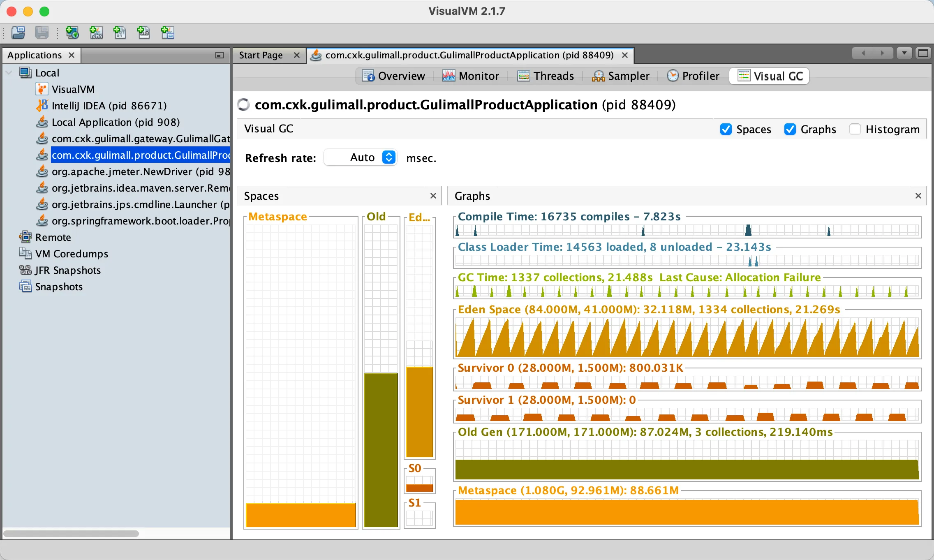This screenshot has width=934, height=560.
Task: Click the scroll documents left arrow
Action: [862, 53]
